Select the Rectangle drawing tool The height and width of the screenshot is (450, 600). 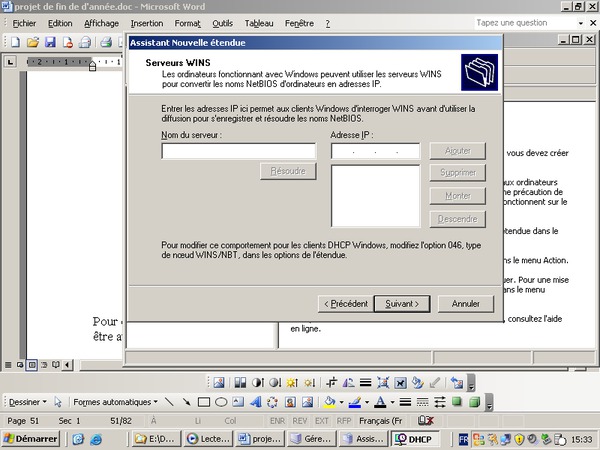click(x=203, y=402)
